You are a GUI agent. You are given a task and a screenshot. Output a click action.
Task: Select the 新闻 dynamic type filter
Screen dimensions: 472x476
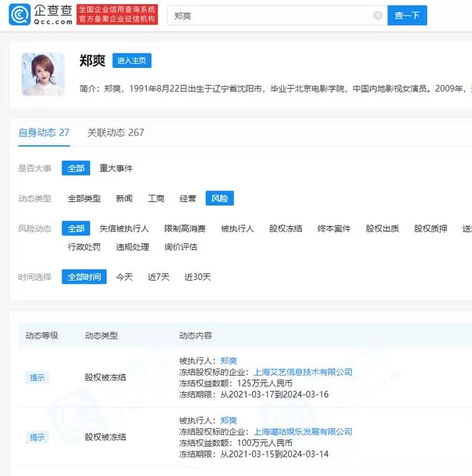coord(124,198)
